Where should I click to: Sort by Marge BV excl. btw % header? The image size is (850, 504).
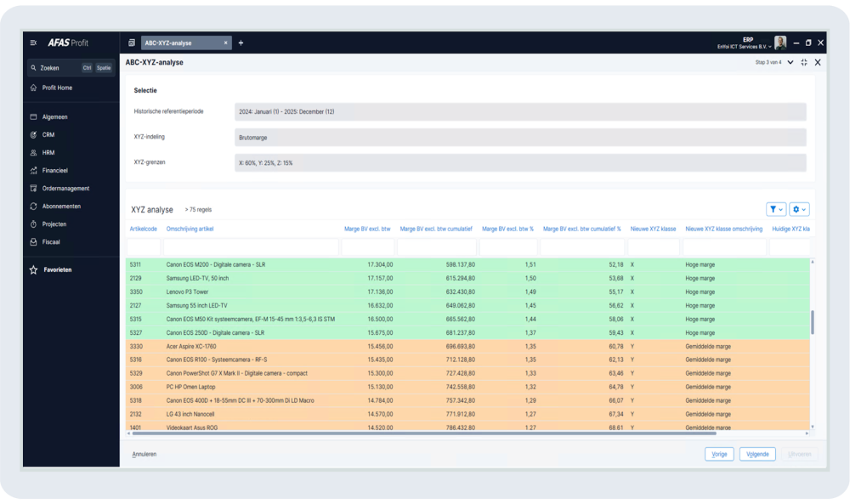tap(507, 229)
